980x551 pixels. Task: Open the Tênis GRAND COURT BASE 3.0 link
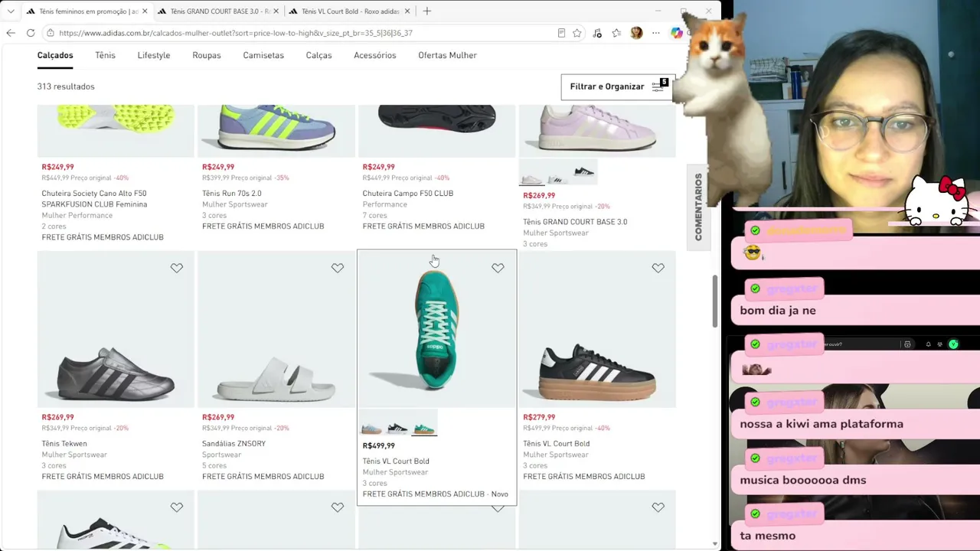(x=575, y=222)
